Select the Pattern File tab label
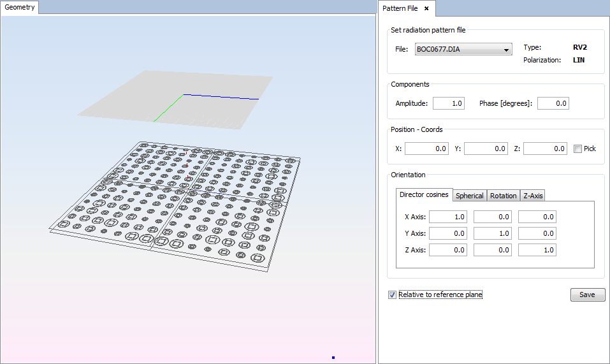This screenshot has width=610, height=364. pyautogui.click(x=400, y=8)
